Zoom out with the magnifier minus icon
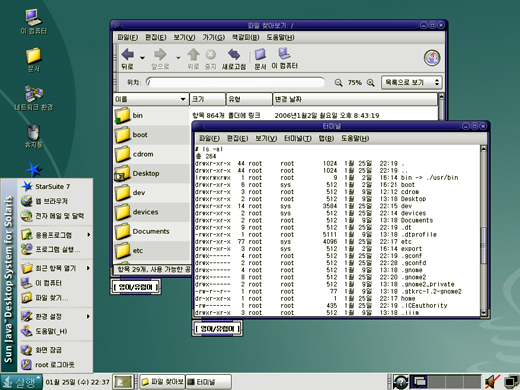 coord(338,83)
